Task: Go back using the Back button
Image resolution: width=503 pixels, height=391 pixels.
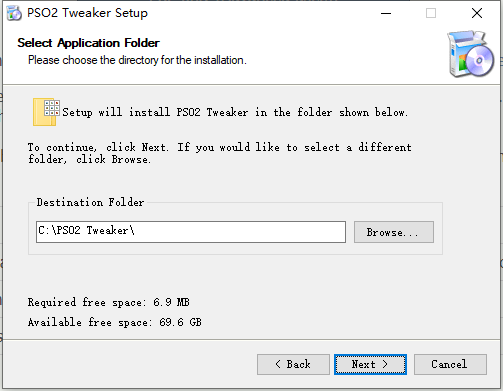Action: tap(293, 364)
